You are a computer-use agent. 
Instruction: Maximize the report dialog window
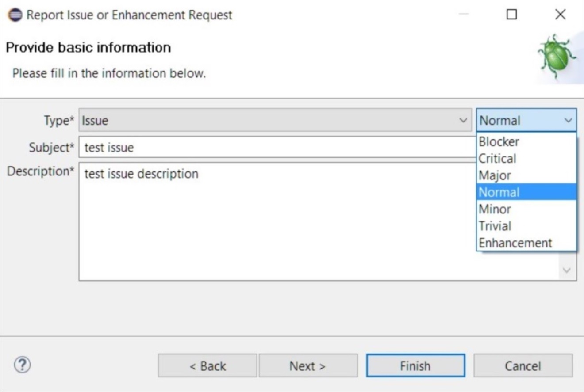[x=511, y=15]
